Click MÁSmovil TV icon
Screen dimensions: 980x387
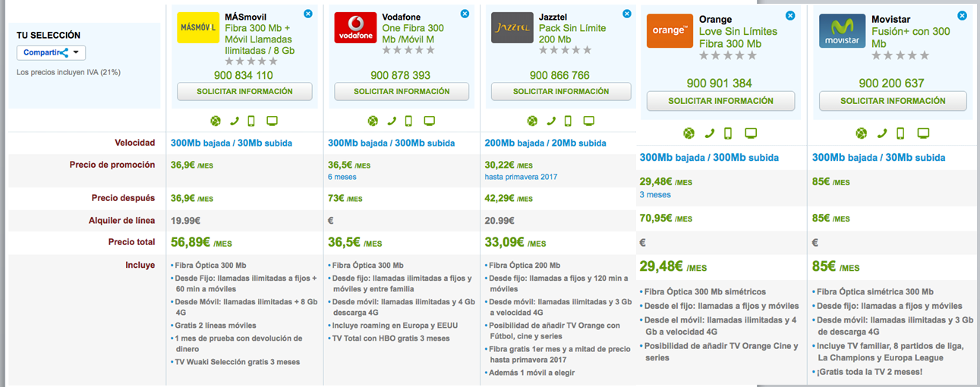(272, 121)
